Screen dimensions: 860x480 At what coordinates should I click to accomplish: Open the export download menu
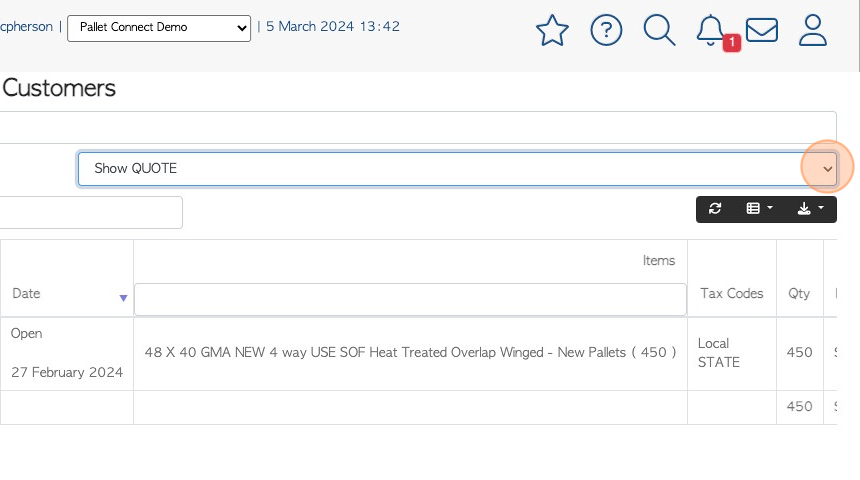coord(810,208)
